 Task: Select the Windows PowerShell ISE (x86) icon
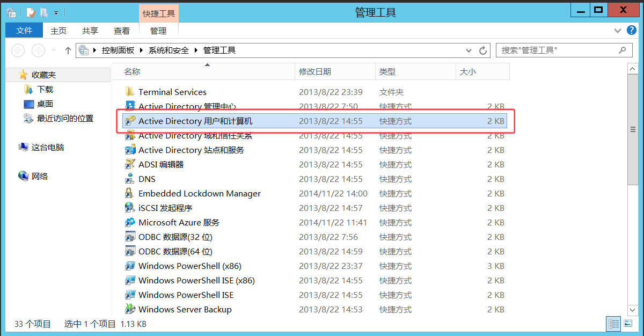tap(129, 280)
